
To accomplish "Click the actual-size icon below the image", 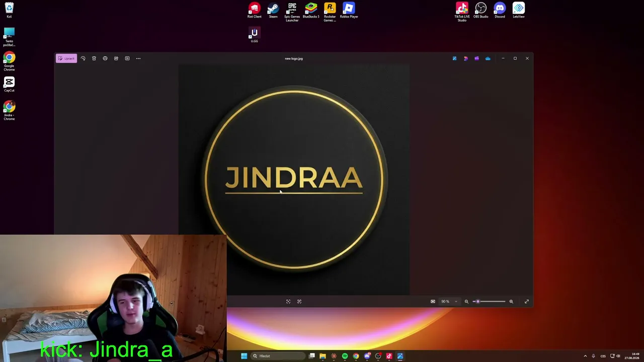I will tap(299, 302).
